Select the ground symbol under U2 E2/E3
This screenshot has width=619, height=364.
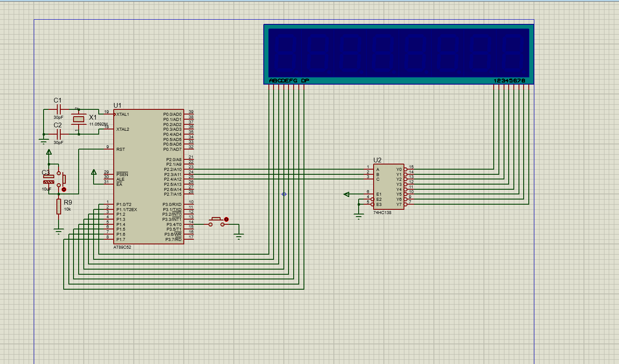click(359, 217)
